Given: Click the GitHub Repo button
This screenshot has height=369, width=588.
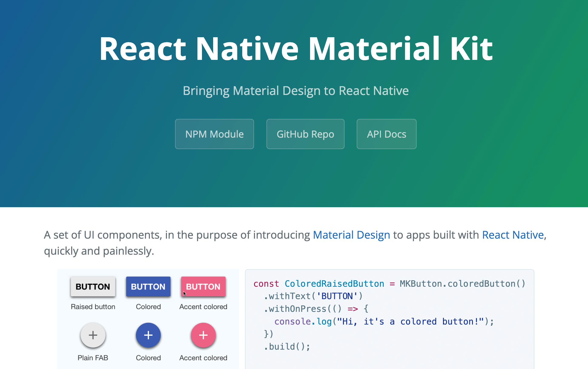Looking at the screenshot, I should pyautogui.click(x=305, y=134).
